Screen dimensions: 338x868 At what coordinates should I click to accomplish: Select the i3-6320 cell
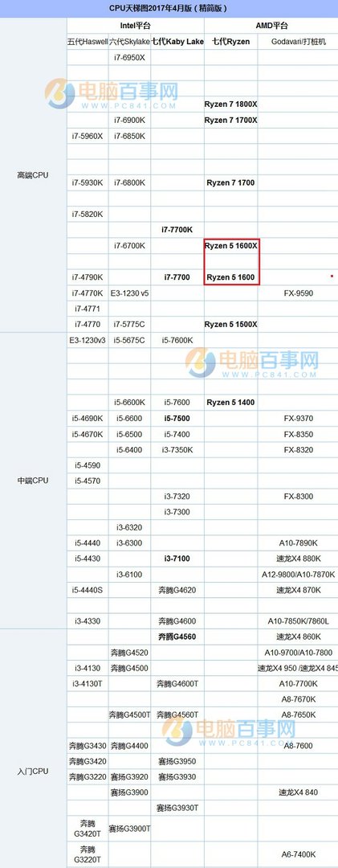click(129, 527)
